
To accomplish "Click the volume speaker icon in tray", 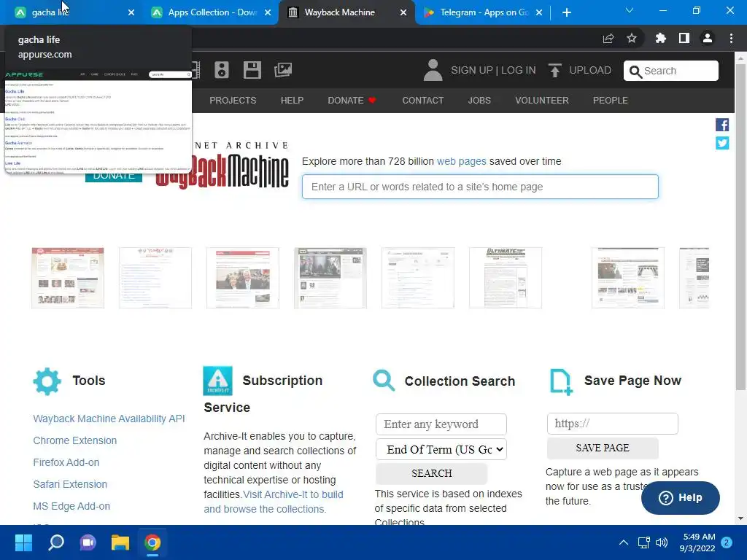I will (x=661, y=542).
